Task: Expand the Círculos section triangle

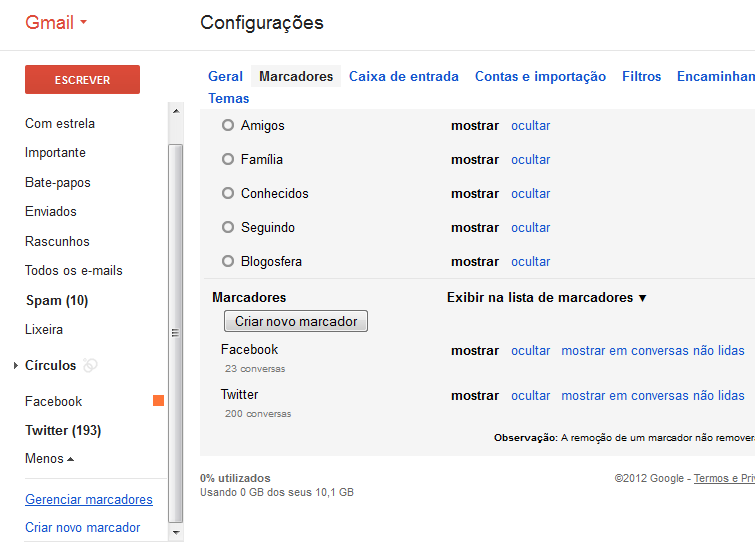Action: [x=16, y=365]
